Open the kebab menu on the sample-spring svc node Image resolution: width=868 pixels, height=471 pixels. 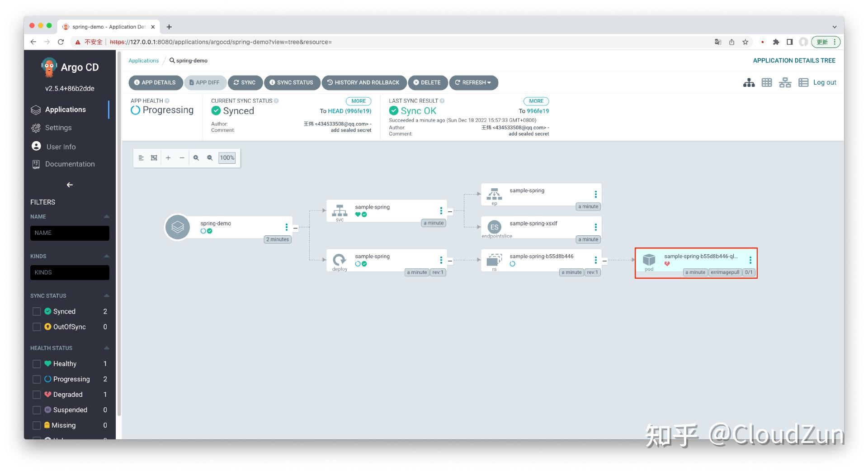click(441, 210)
